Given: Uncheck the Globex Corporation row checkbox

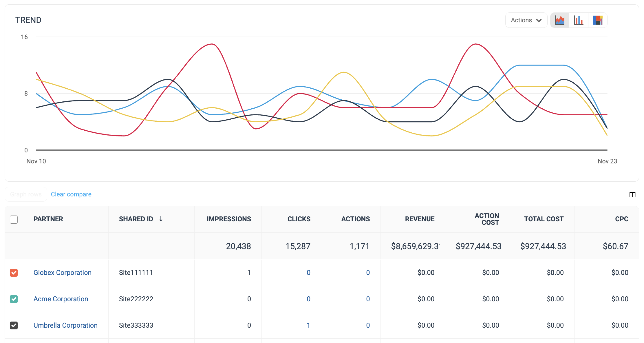Looking at the screenshot, I should click(14, 273).
